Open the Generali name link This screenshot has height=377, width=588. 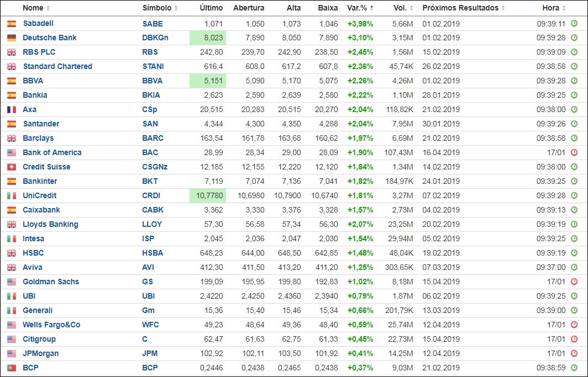point(38,310)
